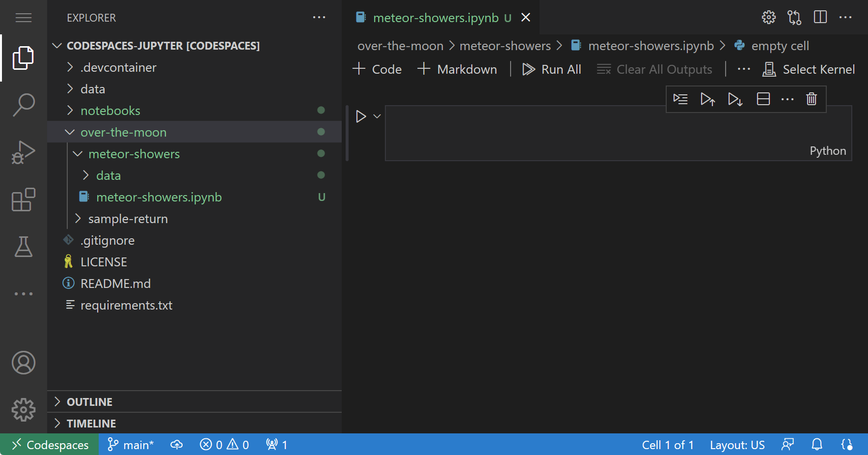Open the Testing flask icon
Viewport: 868px width, 455px height.
click(x=24, y=247)
